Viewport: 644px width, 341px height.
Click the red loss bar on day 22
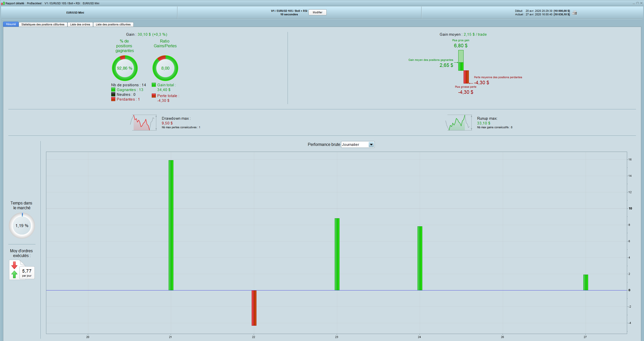click(254, 308)
